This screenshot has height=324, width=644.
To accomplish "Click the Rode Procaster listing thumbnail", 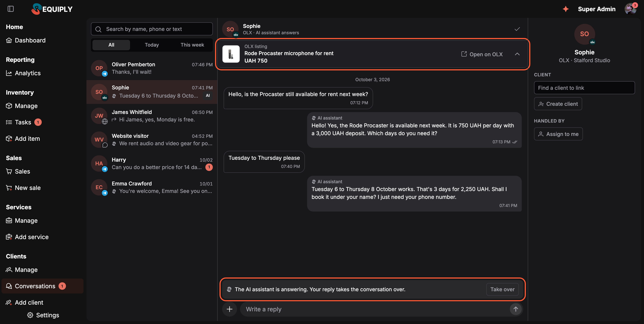I will [231, 54].
